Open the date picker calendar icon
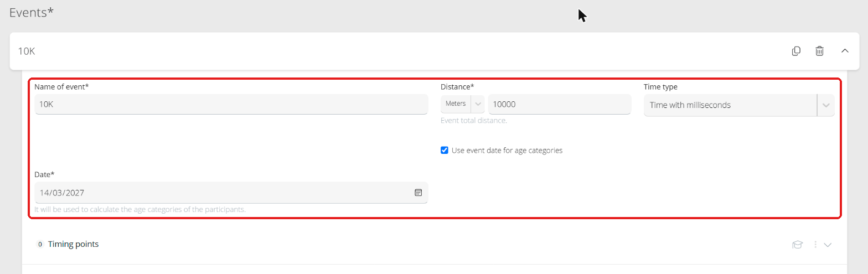 pos(418,193)
